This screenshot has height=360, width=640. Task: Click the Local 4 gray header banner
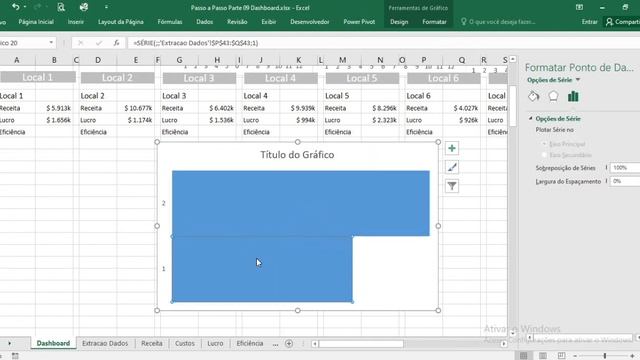(x=280, y=78)
